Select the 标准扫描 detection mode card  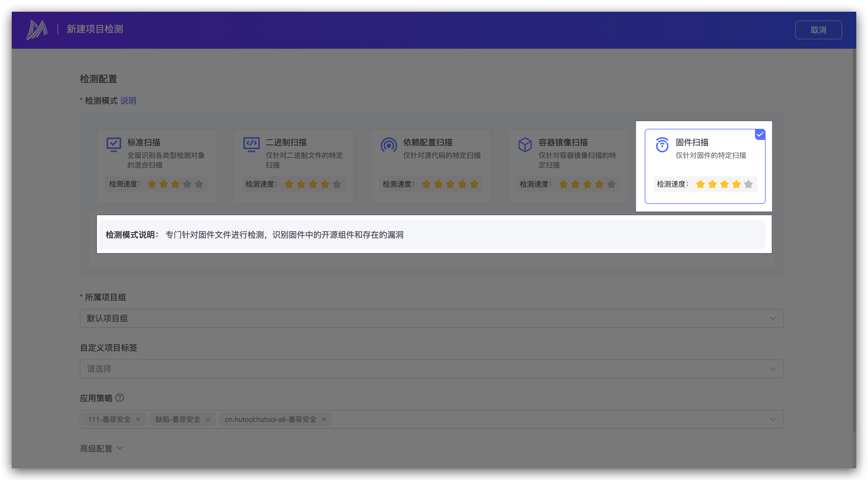click(157, 166)
